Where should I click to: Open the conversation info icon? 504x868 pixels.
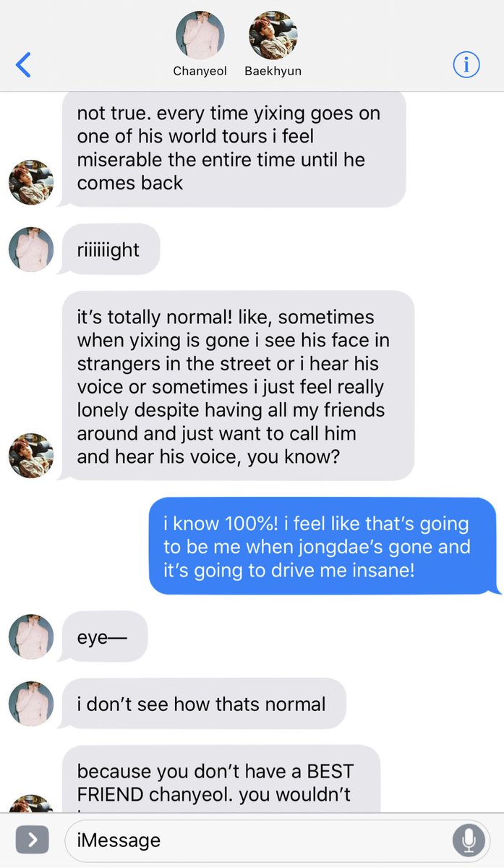point(466,65)
